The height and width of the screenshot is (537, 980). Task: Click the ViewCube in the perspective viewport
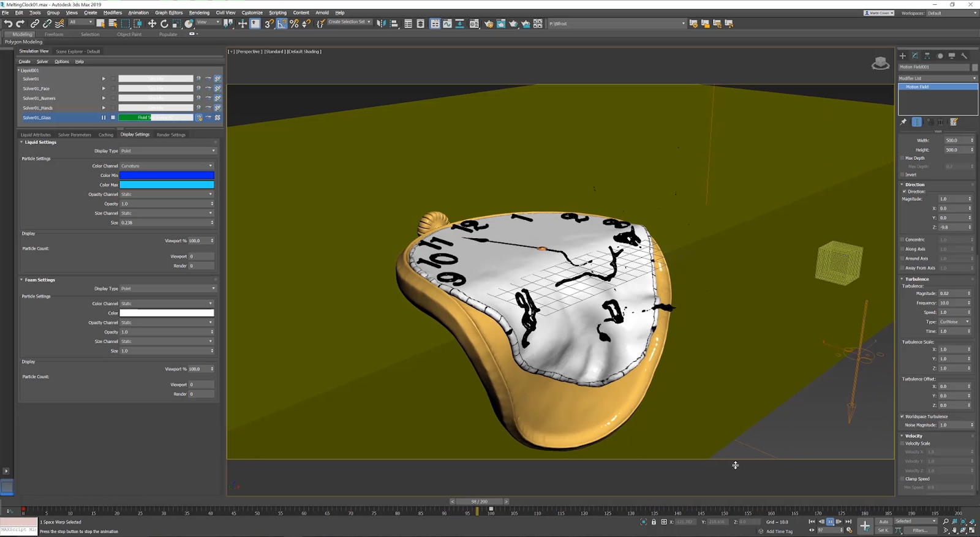pos(880,63)
